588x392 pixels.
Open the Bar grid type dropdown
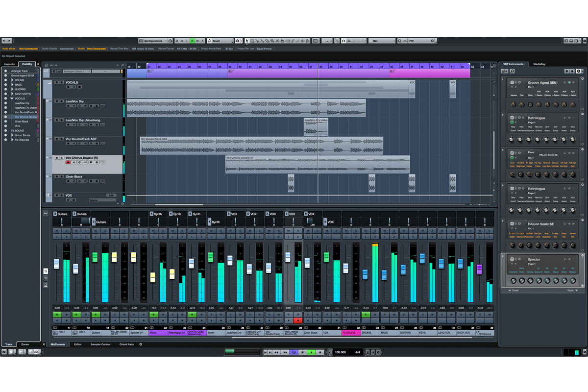point(382,41)
